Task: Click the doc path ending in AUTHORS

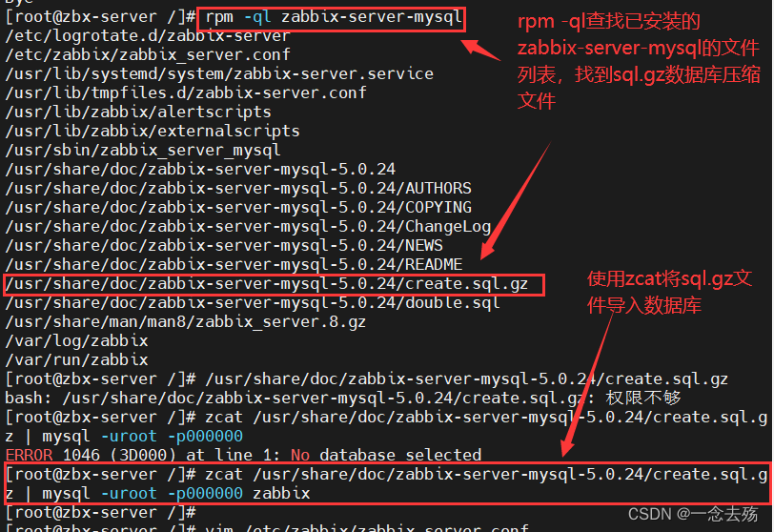Action: tap(238, 189)
